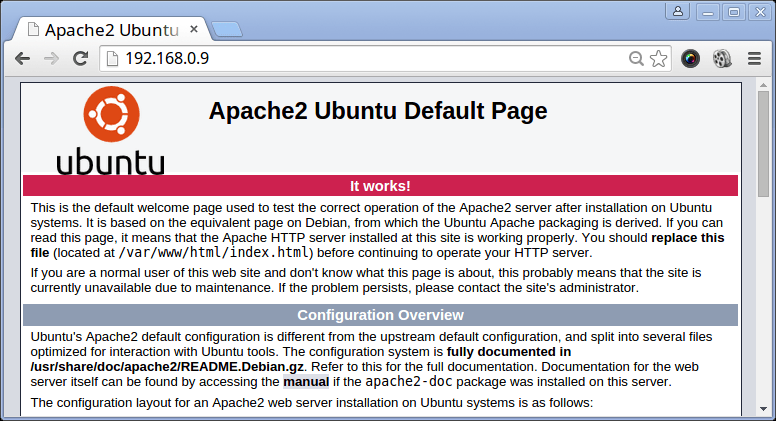The width and height of the screenshot is (776, 421).
Task: Bookmark this page with the star icon
Action: pos(658,58)
